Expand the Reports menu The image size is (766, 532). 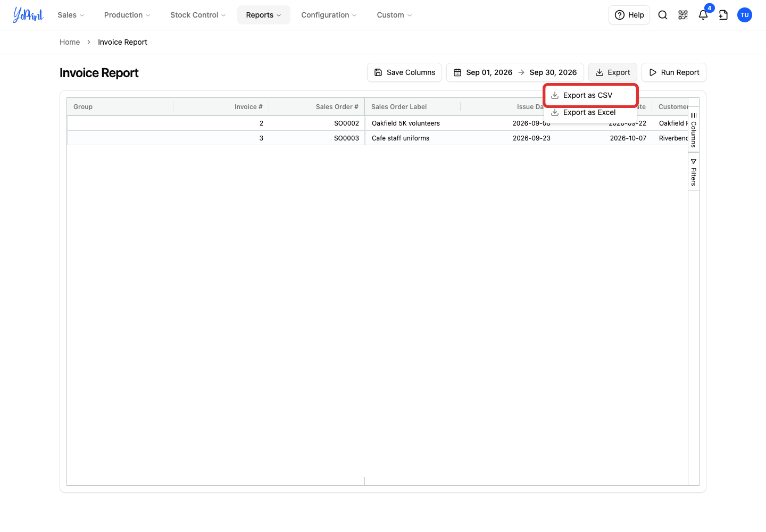(264, 15)
